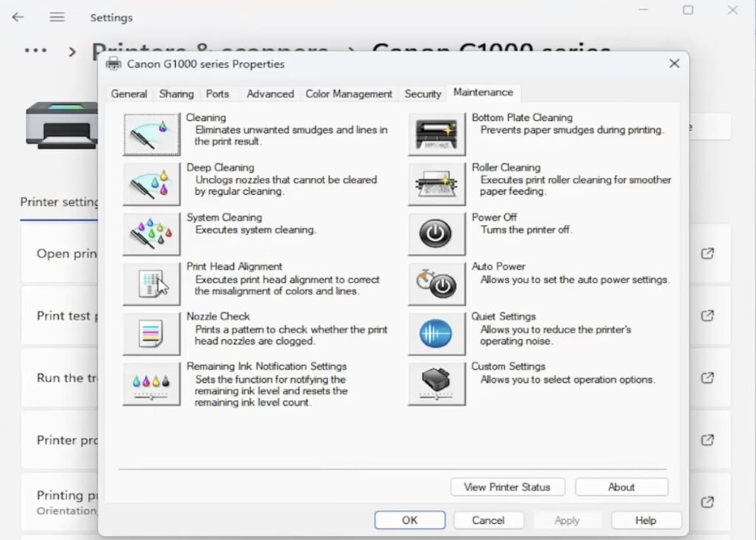Click the external link icon on the Printer properties row
The image size is (756, 540).
[x=707, y=440]
